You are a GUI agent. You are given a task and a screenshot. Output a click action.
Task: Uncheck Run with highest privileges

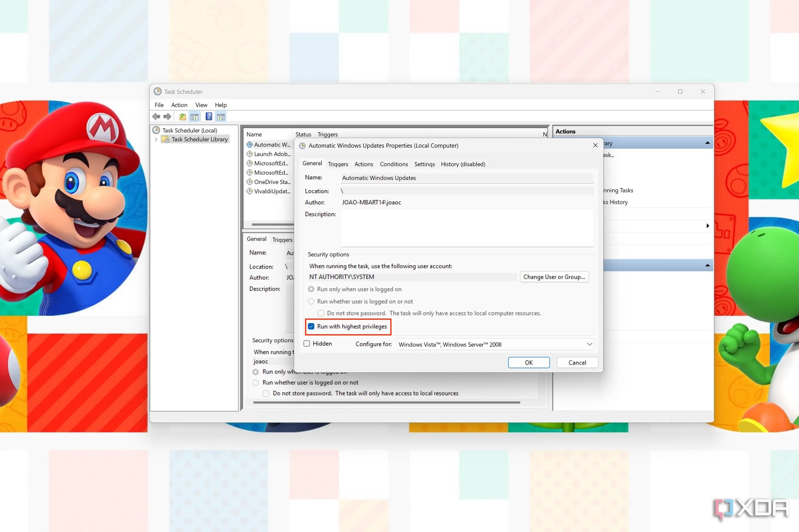[311, 326]
